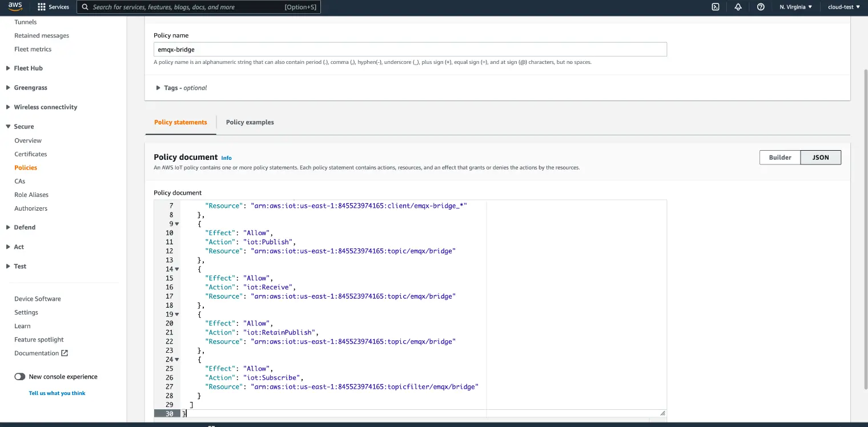The width and height of the screenshot is (868, 427).
Task: Select the JSON editor mode
Action: coord(821,158)
